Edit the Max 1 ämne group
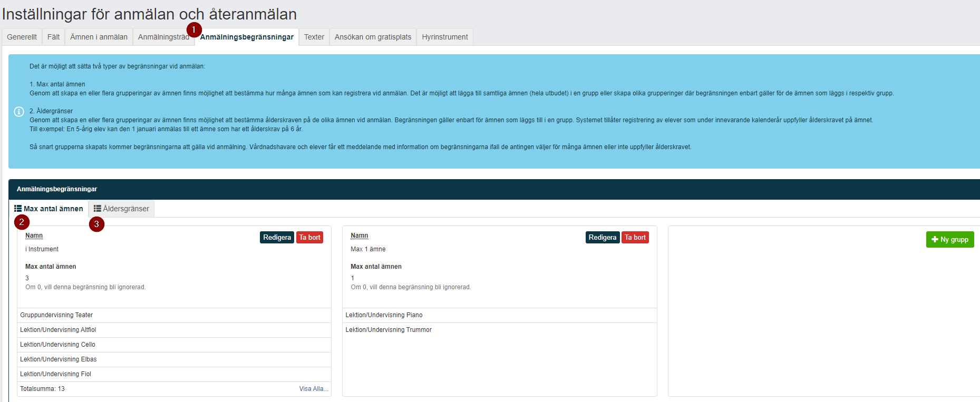 coord(603,238)
